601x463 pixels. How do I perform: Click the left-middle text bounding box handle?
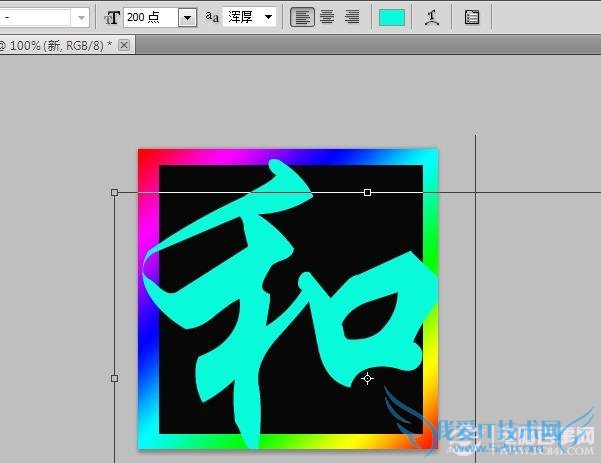114,378
